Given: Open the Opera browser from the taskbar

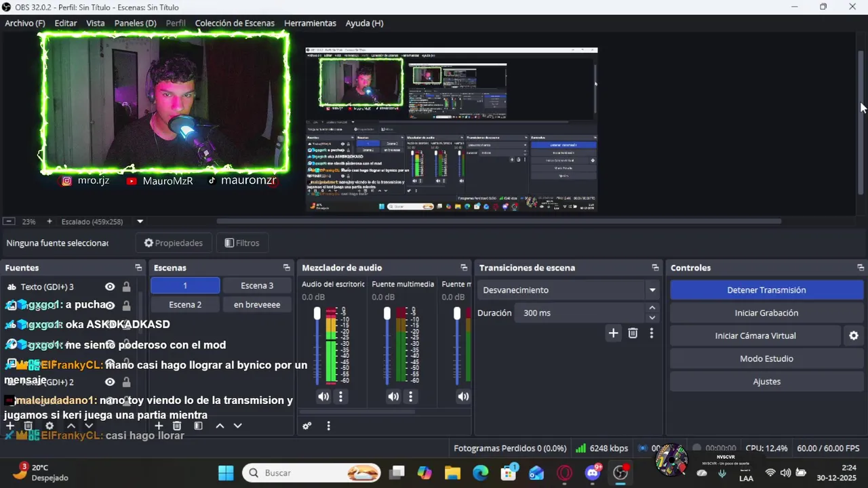Looking at the screenshot, I should click(x=564, y=473).
